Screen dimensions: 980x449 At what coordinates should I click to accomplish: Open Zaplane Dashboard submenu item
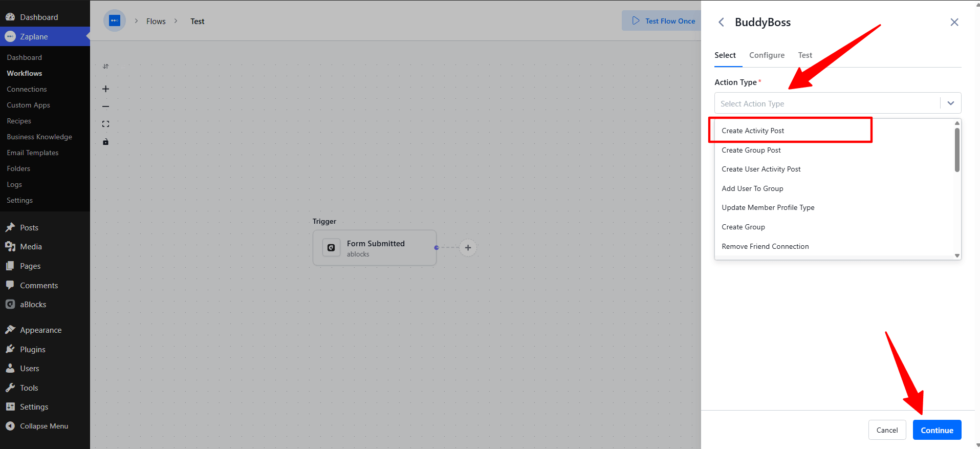25,57
